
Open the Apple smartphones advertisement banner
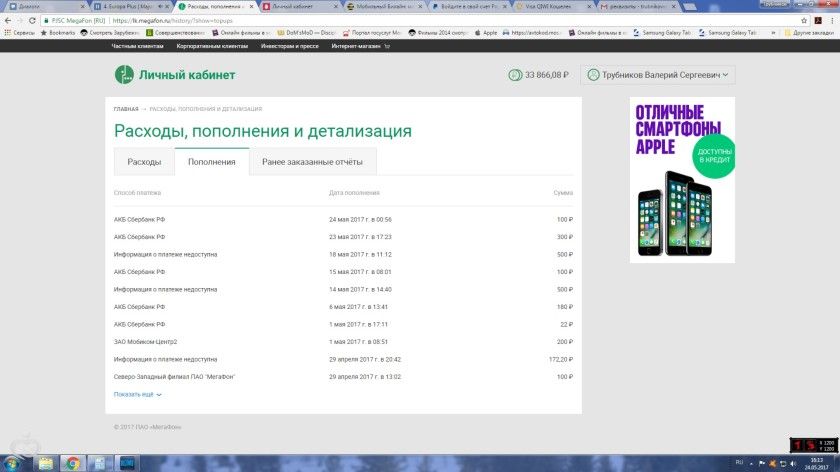click(x=681, y=179)
